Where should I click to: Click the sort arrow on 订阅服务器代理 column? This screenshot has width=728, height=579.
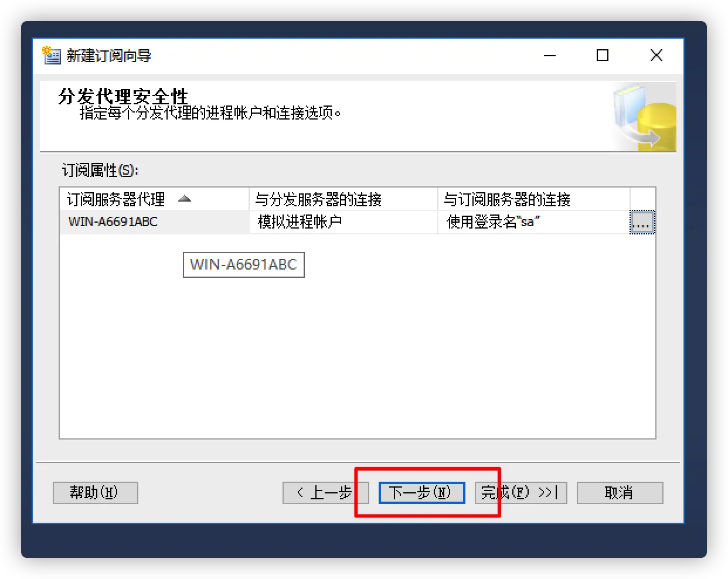click(x=185, y=199)
